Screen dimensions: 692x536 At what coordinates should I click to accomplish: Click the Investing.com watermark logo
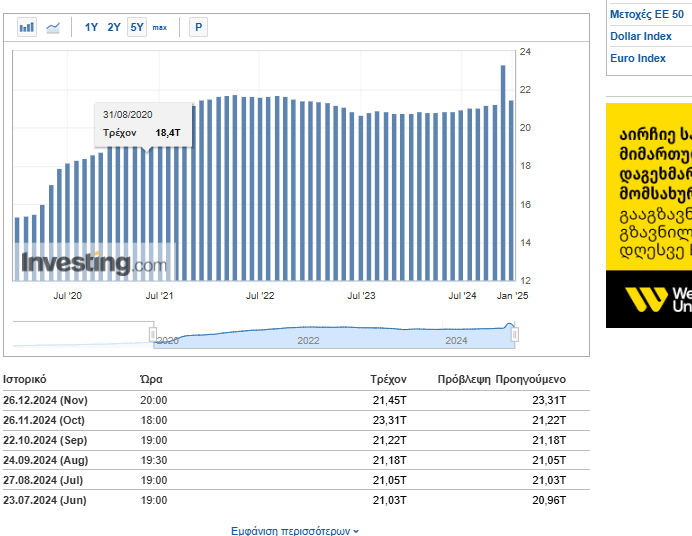tap(94, 264)
